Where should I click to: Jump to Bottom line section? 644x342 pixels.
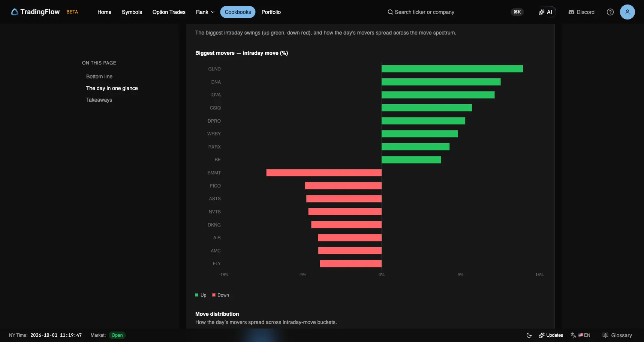point(99,76)
